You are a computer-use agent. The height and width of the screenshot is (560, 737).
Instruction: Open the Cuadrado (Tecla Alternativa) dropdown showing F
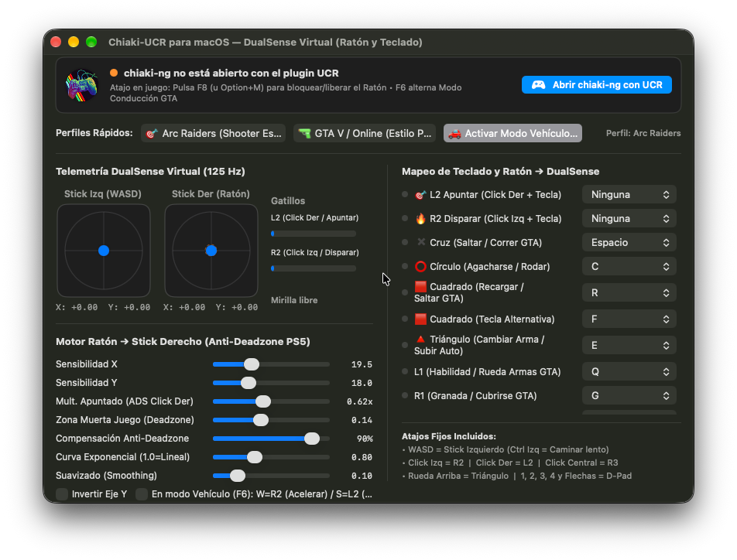pyautogui.click(x=629, y=319)
